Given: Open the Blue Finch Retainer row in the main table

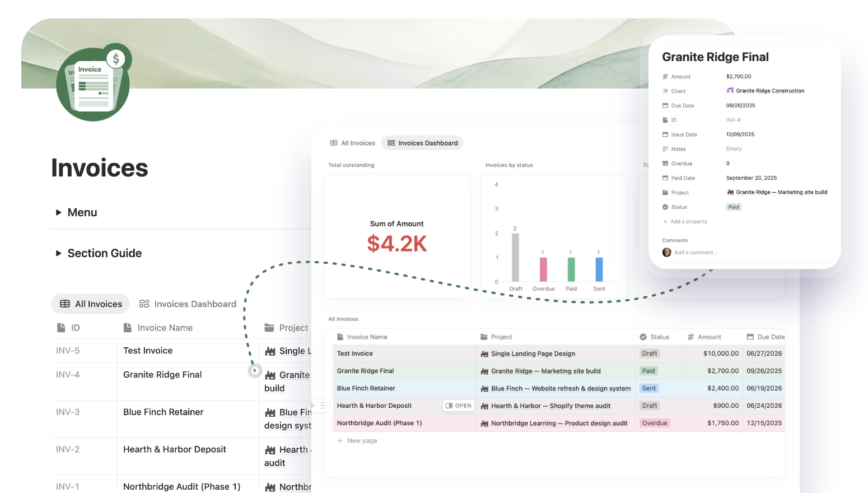Looking at the screenshot, I should pyautogui.click(x=163, y=412).
